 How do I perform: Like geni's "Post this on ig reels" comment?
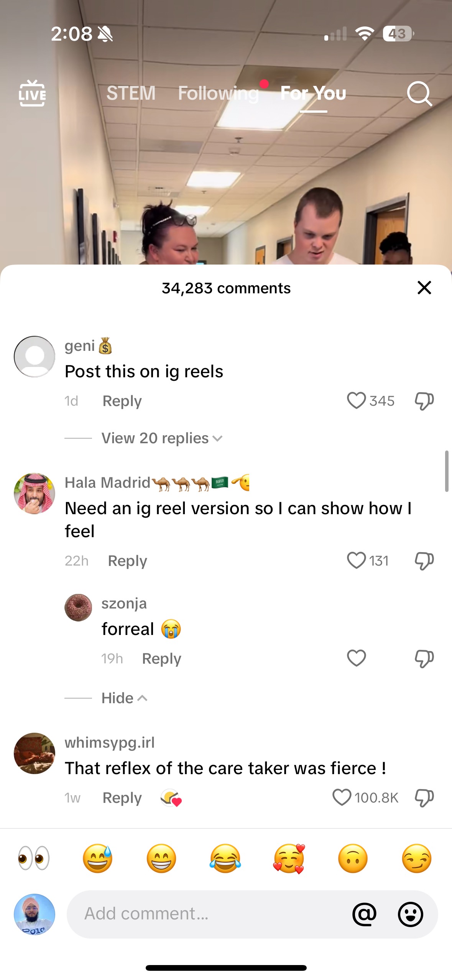click(x=357, y=401)
